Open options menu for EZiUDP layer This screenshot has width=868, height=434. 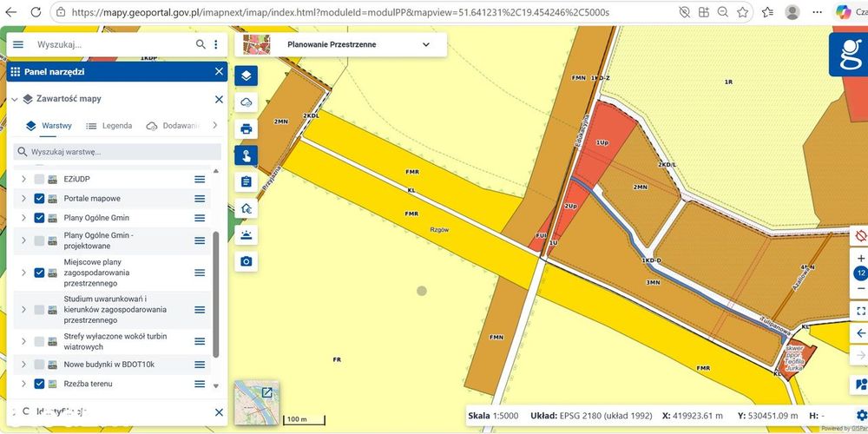(x=200, y=180)
